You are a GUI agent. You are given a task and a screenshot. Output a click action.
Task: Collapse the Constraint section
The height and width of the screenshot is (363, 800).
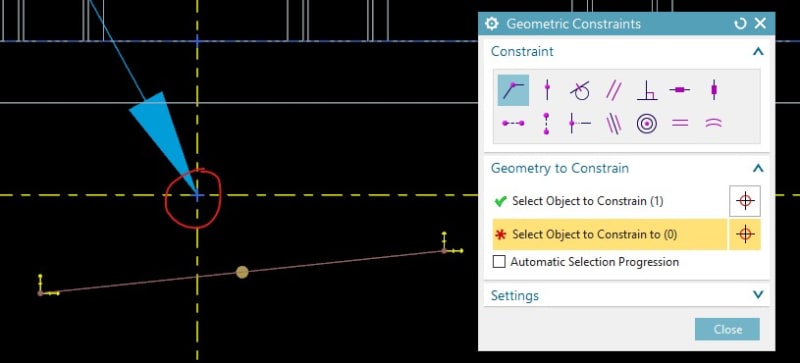pos(758,52)
